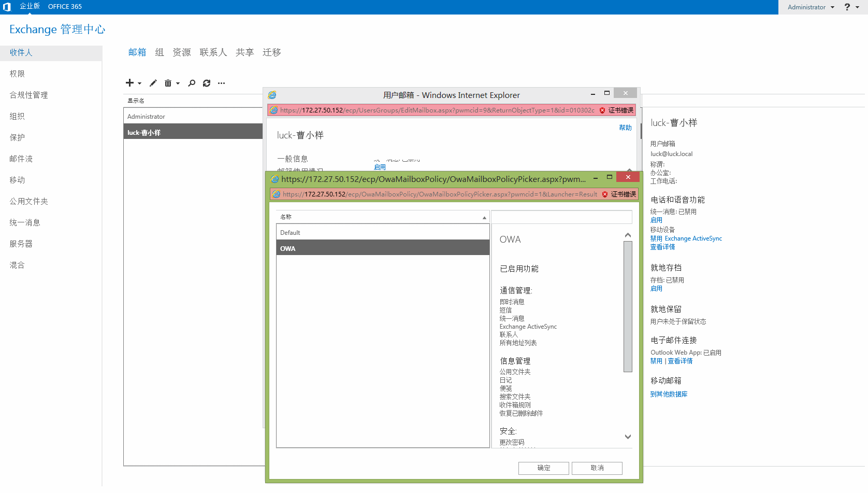Switch to the 共享 tab
Image resolution: width=868 pixels, height=493 pixels.
coord(245,52)
